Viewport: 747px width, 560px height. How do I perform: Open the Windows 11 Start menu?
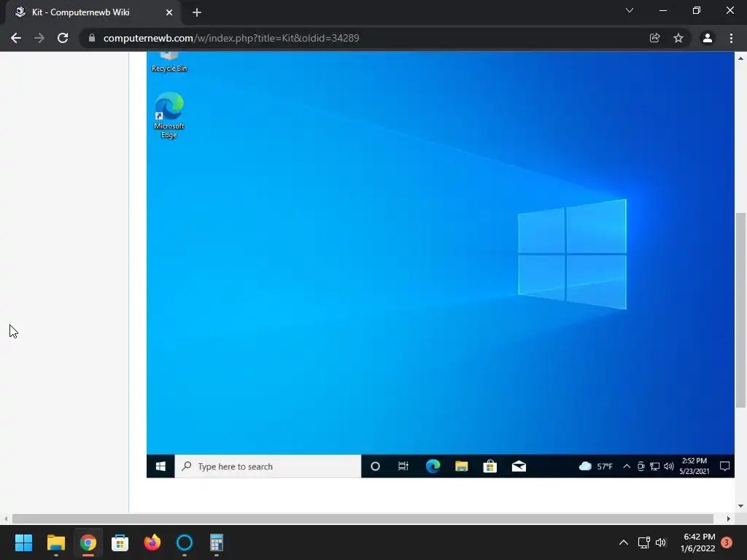[x=23, y=542]
